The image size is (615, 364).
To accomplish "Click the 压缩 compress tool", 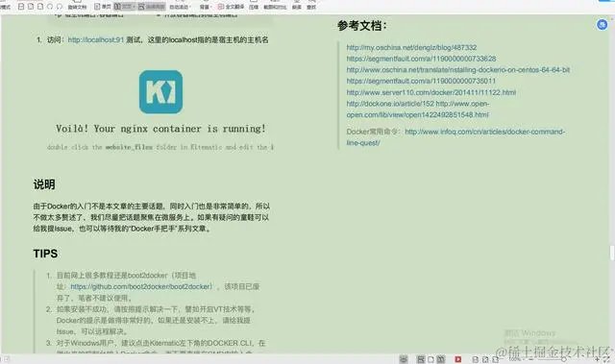I will [254, 6].
